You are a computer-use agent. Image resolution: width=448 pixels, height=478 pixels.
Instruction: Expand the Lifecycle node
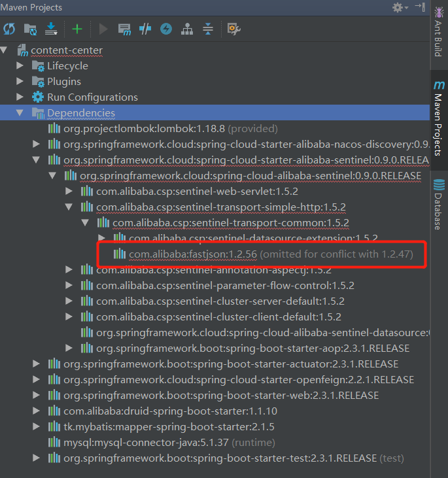click(20, 66)
